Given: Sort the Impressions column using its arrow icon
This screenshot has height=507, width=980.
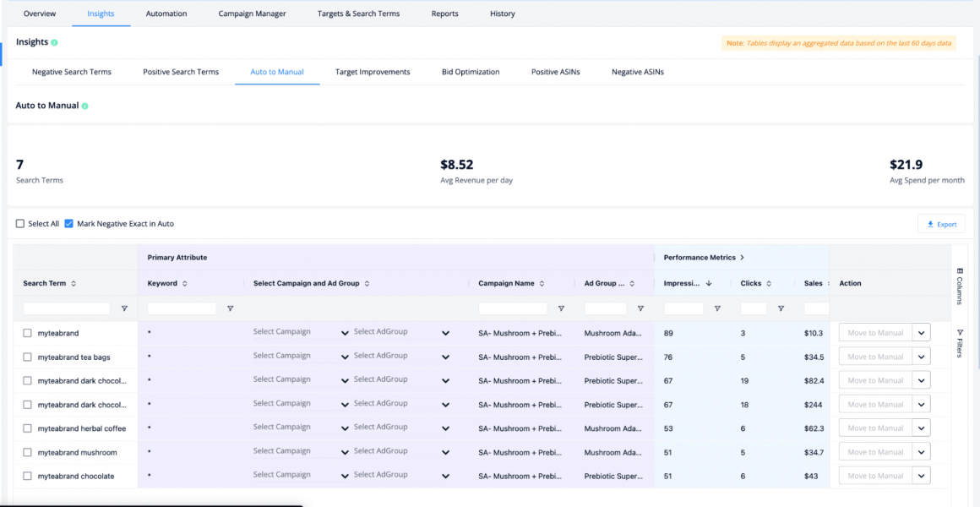Looking at the screenshot, I should click(708, 283).
